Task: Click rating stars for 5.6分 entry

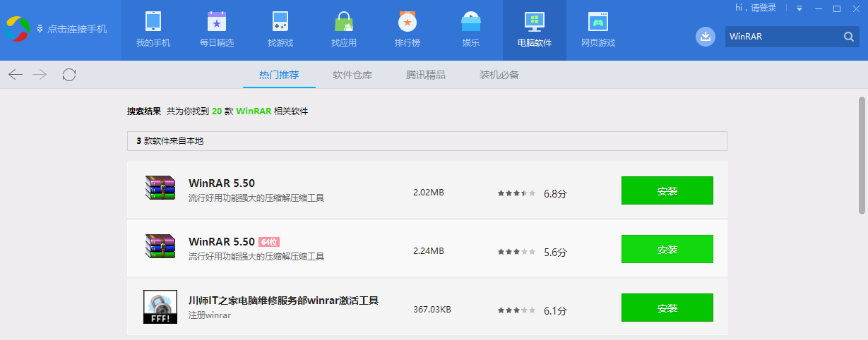Action: coord(516,251)
